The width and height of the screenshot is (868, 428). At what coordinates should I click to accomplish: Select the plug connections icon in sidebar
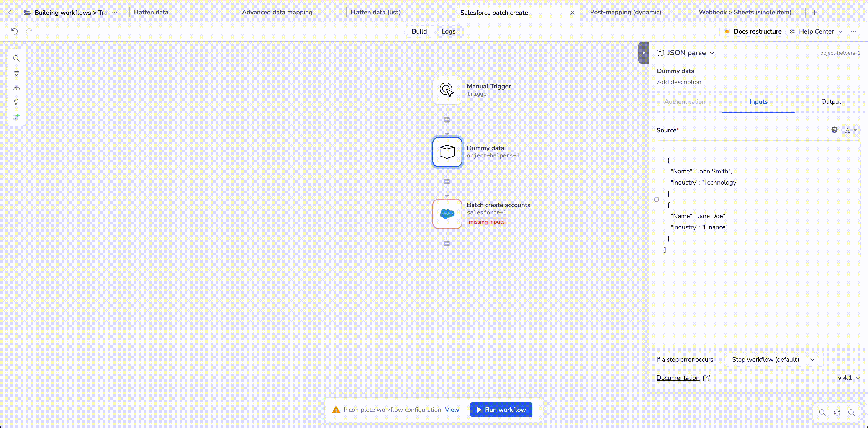tap(16, 73)
